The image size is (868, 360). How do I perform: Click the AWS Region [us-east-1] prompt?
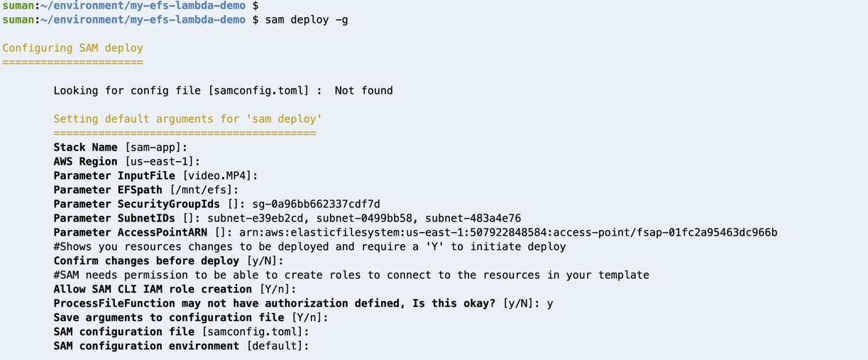click(x=127, y=162)
